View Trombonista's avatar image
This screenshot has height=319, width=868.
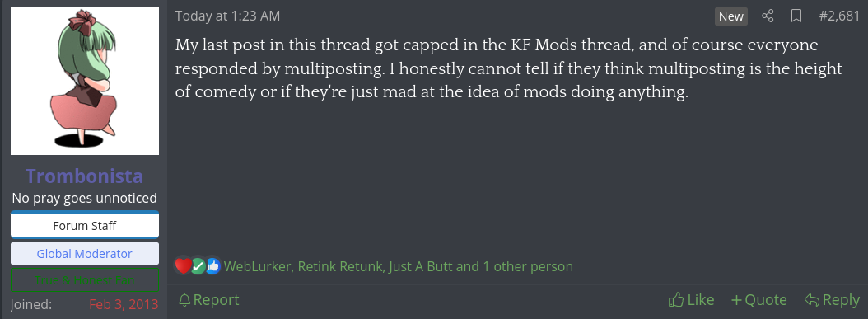click(x=85, y=81)
